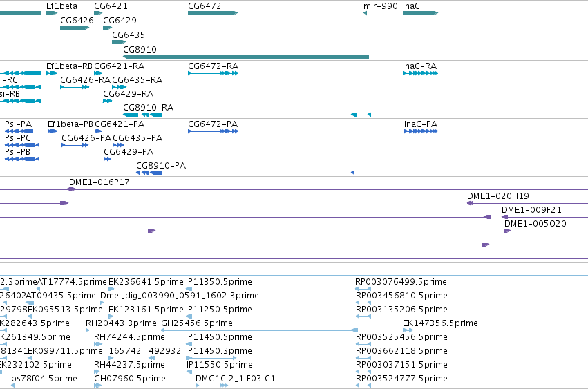588x389 pixels.
Task: Select the GH07960.5prime EST label
Action: tap(130, 379)
